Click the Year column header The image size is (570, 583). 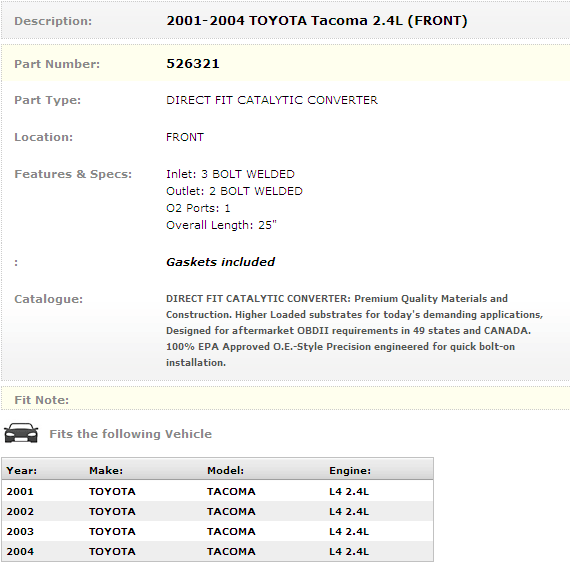pyautogui.click(x=22, y=471)
